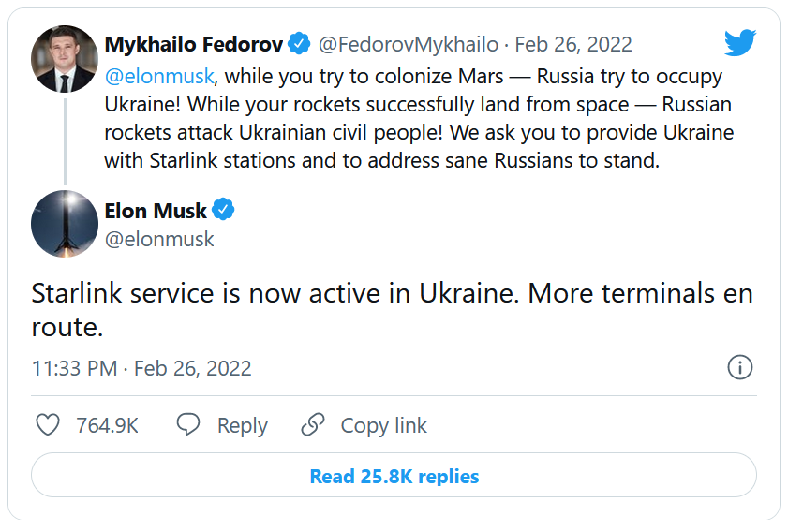The image size is (788, 532).
Task: Click the copy link chain icon
Action: (x=313, y=424)
